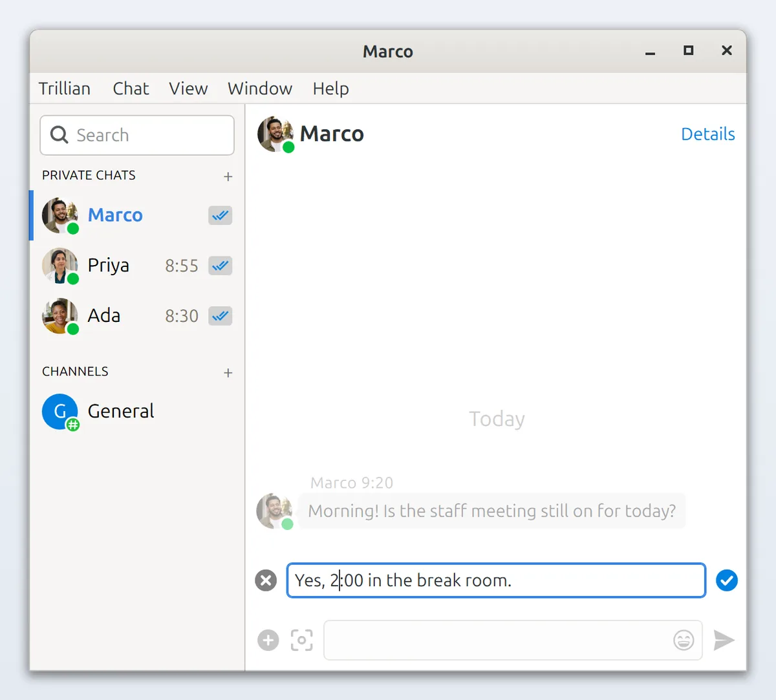Click the read receipt icon for Ada
This screenshot has height=700, width=776.
click(x=221, y=316)
